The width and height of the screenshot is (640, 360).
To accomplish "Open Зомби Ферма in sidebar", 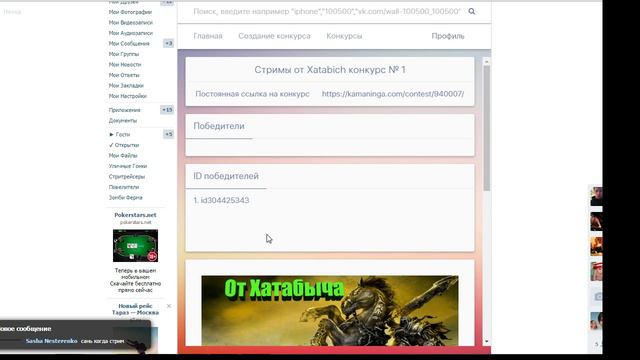I will tap(126, 198).
